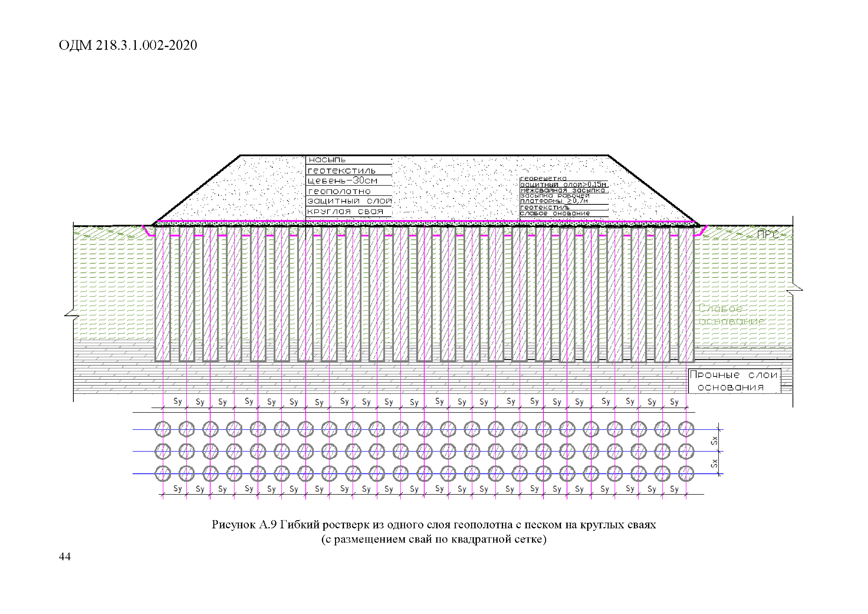Viewport: 868px width, 614px height.
Task: Click caption line '(с размещением свай по квадратной сетке)'
Action: pos(434,539)
